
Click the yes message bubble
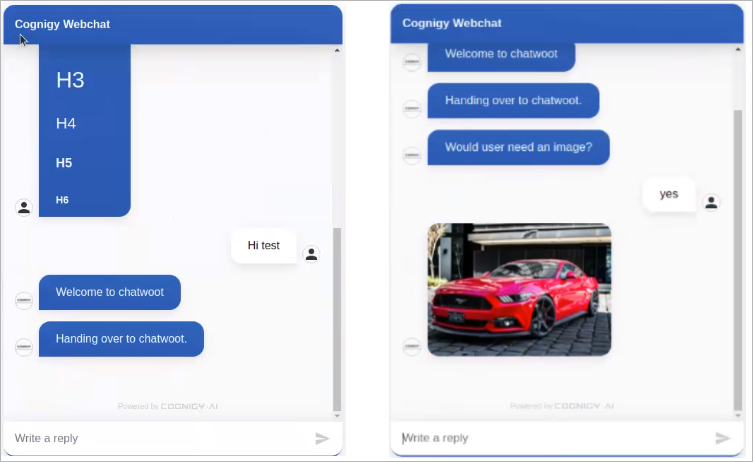coord(669,194)
